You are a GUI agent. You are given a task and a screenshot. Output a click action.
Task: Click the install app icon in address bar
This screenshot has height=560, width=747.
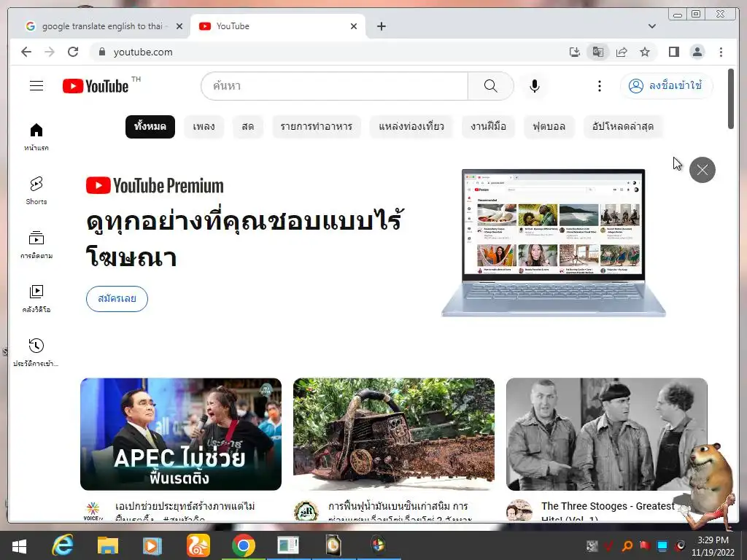[x=575, y=52]
